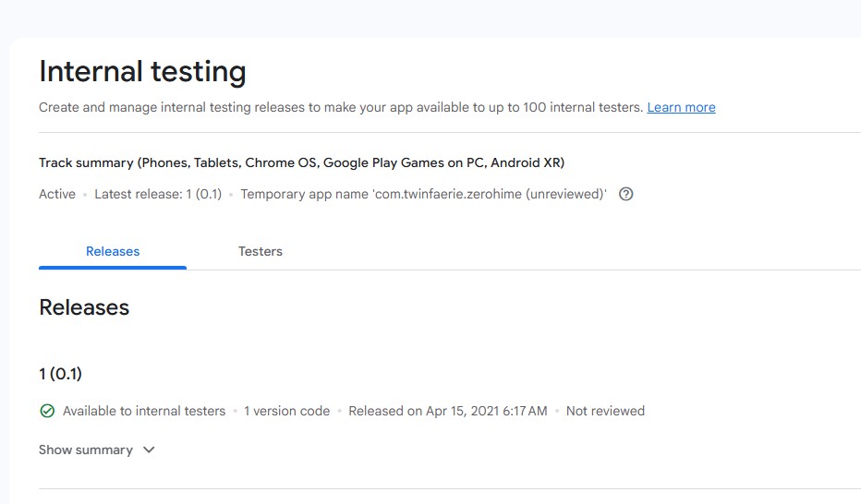Click the Latest release: 1 (0.1) text
861x504 pixels.
(x=158, y=194)
